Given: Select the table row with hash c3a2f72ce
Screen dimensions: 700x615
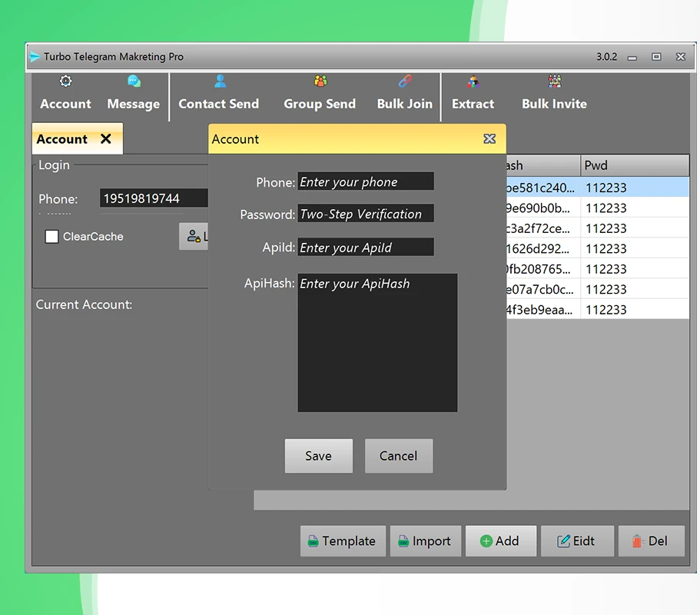Looking at the screenshot, I should point(597,228).
